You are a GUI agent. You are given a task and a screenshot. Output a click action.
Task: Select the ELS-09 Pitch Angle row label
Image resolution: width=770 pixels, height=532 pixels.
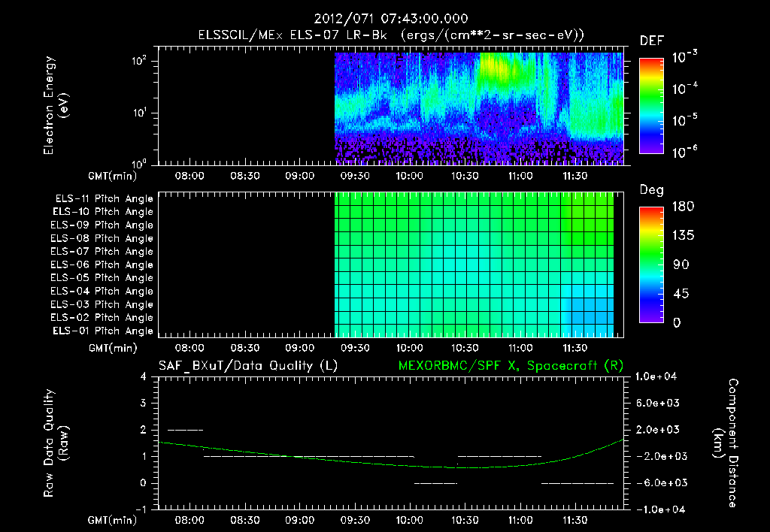102,225
